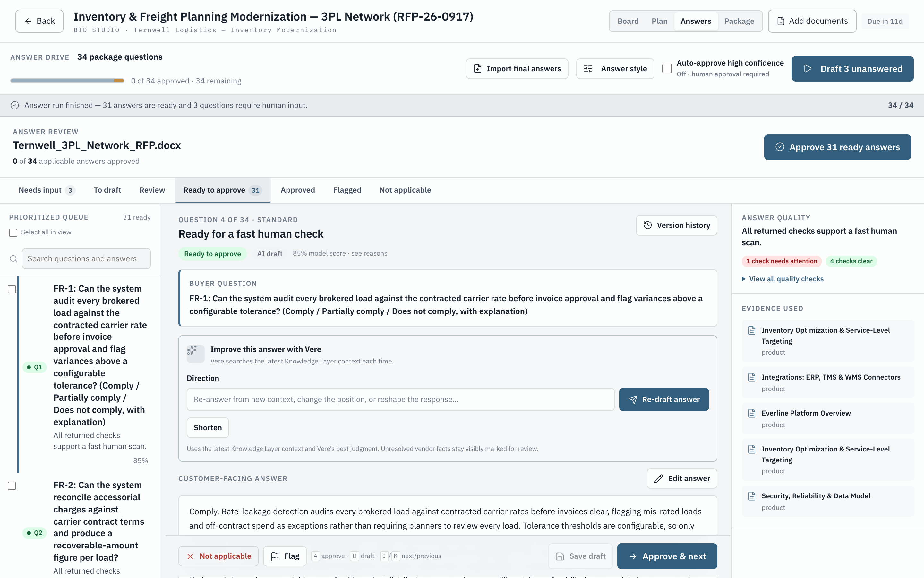Click the Shorten button
This screenshot has height=578, width=924.
pos(208,427)
